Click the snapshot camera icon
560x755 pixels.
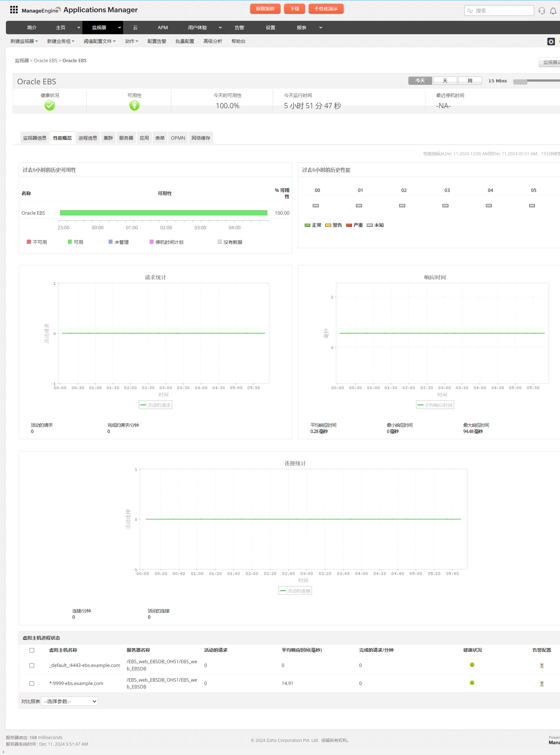[x=551, y=41]
